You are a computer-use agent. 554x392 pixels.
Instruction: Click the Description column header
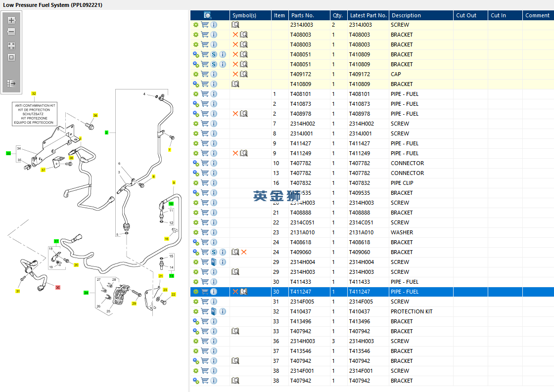406,15
